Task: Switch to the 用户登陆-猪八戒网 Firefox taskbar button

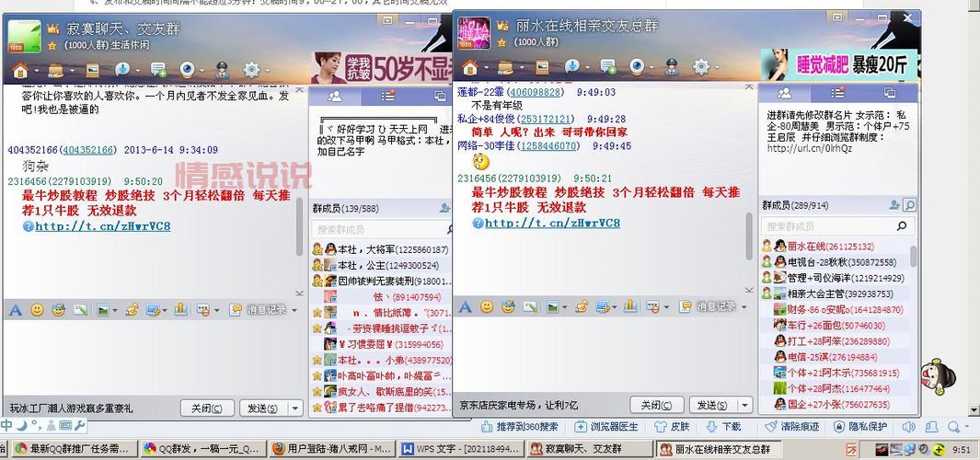Action: click(x=332, y=449)
